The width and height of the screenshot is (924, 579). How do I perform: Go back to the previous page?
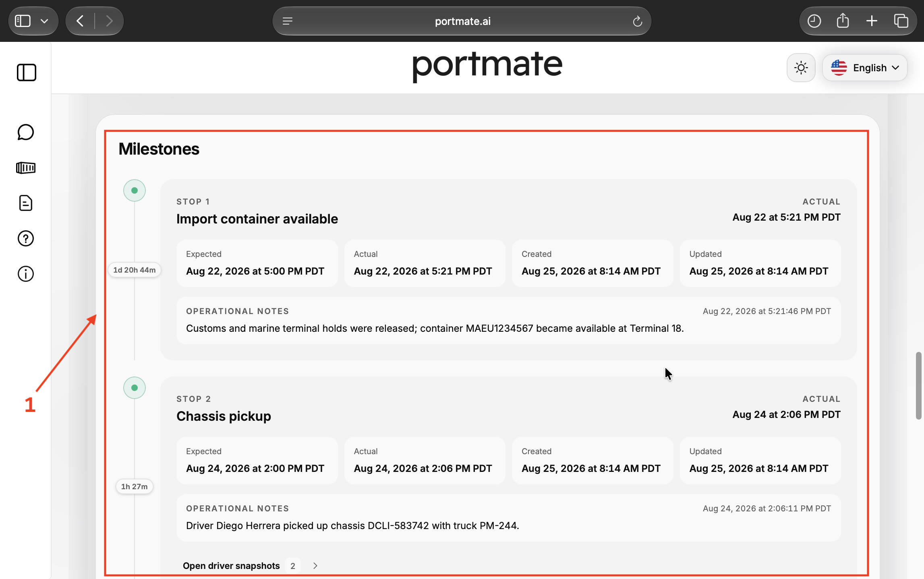pos(80,21)
